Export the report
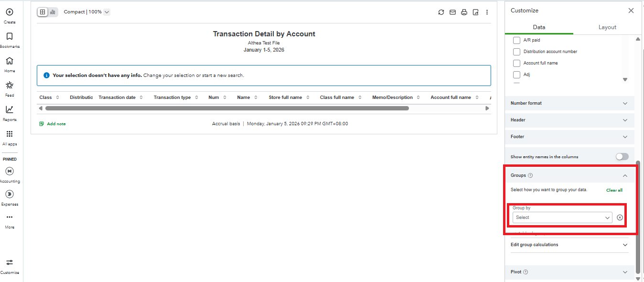This screenshot has height=282, width=644. click(475, 12)
